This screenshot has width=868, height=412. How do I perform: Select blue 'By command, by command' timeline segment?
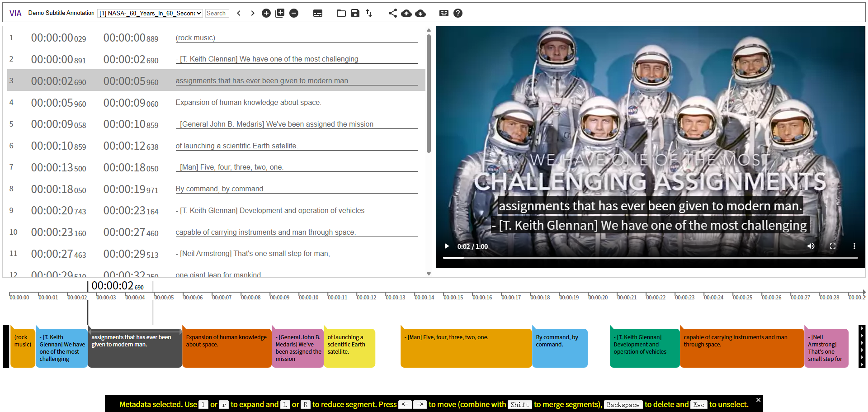click(x=560, y=347)
